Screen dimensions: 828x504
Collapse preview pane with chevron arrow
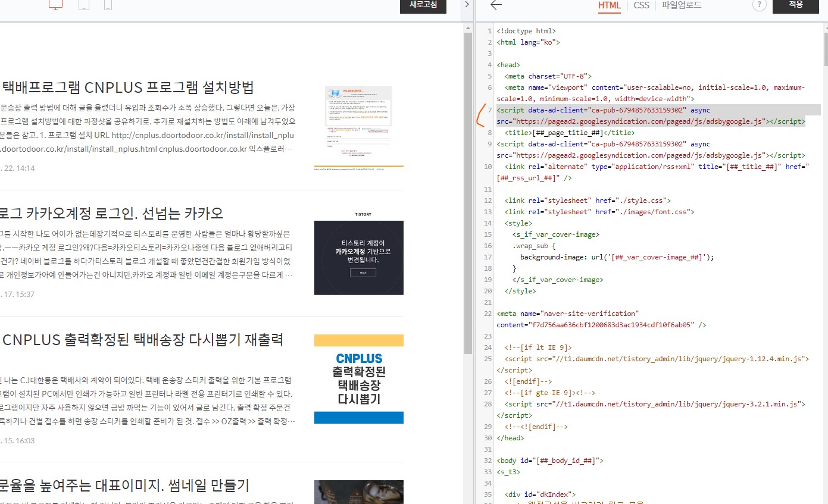467,5
